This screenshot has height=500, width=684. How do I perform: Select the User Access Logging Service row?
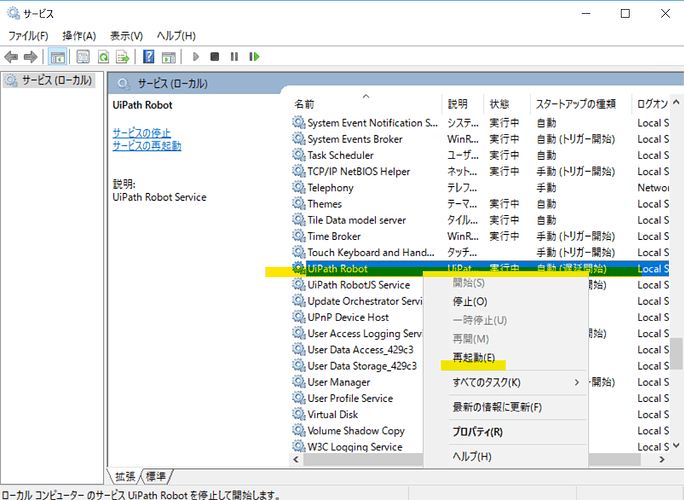point(356,333)
